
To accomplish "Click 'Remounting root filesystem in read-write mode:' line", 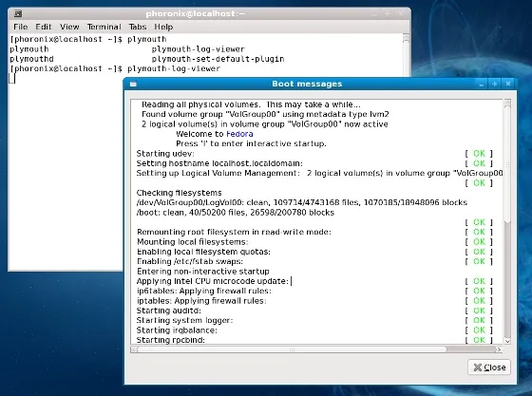I will click(234, 233).
